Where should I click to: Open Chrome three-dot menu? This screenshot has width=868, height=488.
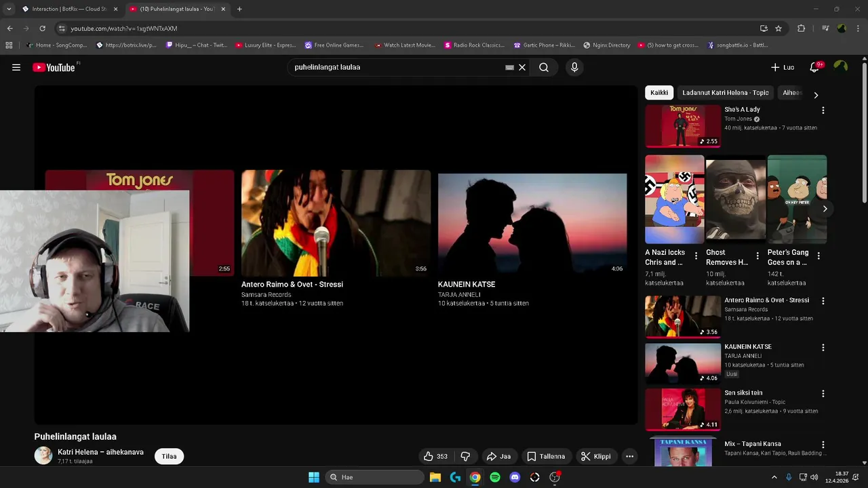(x=858, y=28)
